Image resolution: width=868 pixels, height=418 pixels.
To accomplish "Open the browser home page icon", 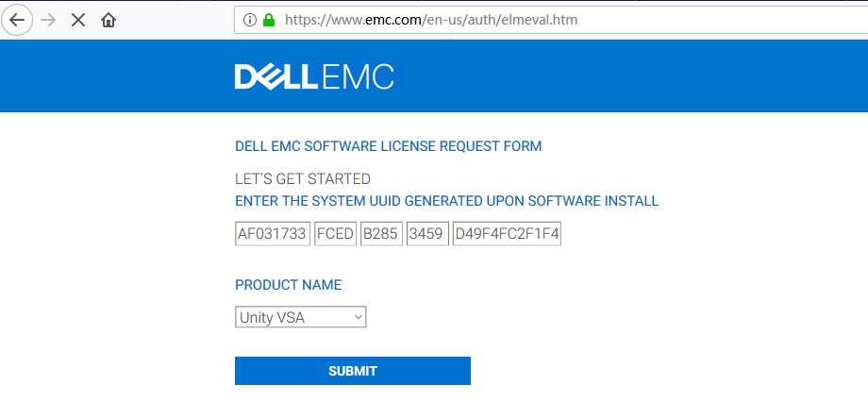I will click(x=108, y=21).
